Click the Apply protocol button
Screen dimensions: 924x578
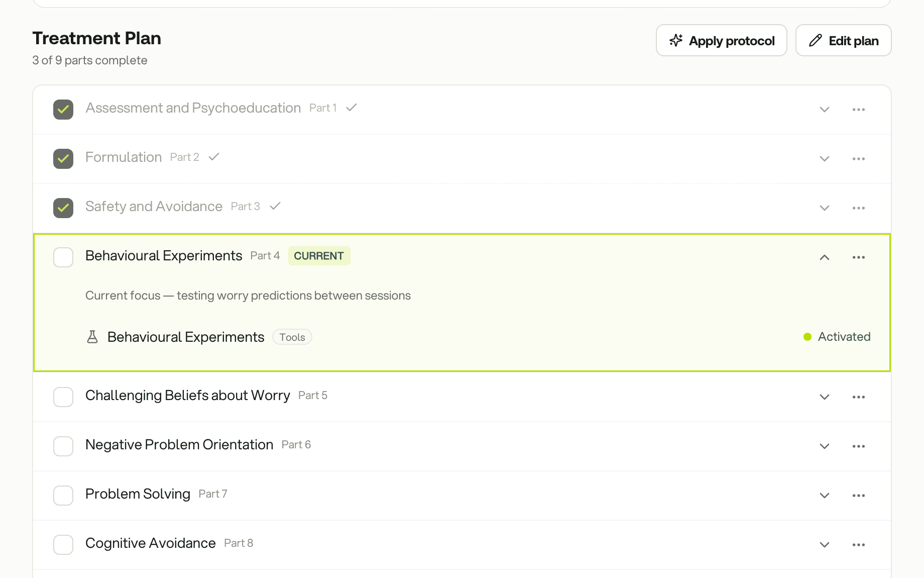[722, 40]
